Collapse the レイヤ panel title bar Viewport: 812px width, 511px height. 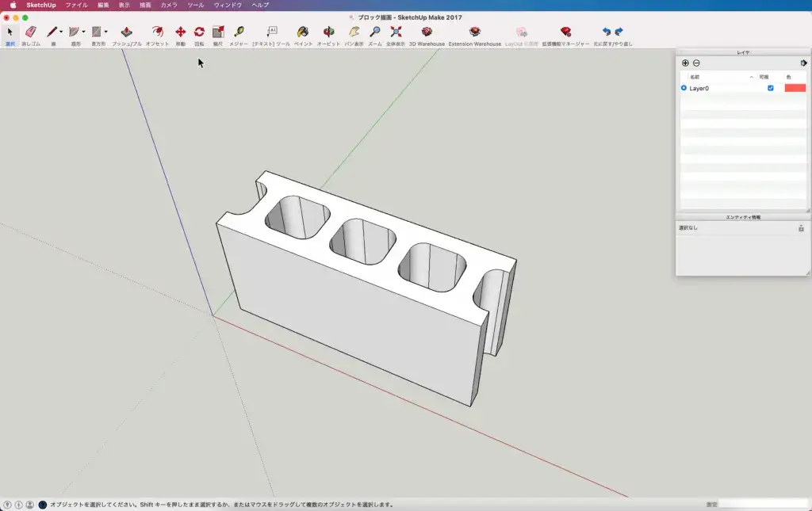point(743,52)
